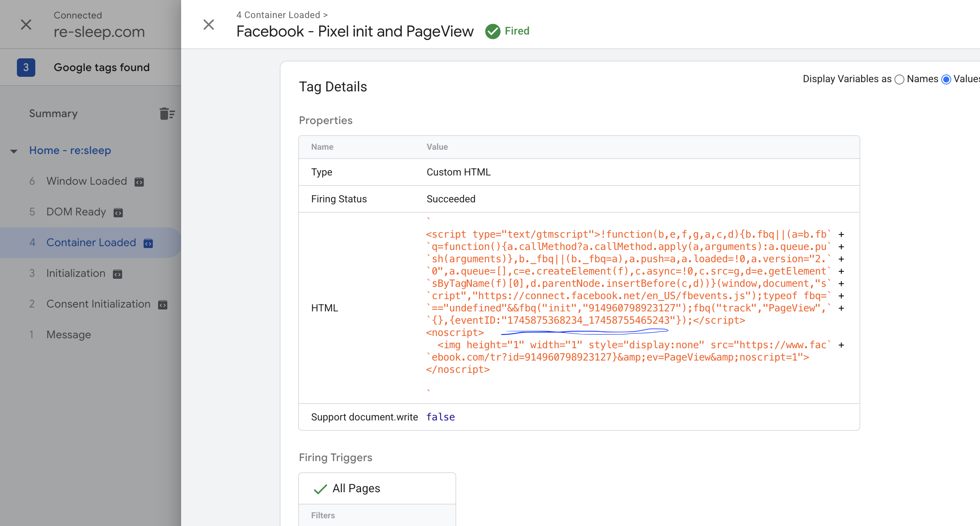Click the Tag Details heading
Screen dimensions: 980x526
click(333, 87)
